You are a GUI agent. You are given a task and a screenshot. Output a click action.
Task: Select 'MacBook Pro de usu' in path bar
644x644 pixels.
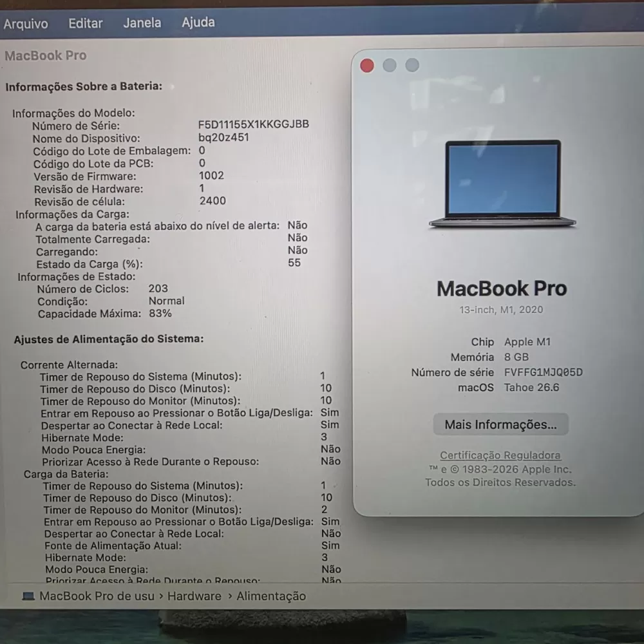(x=97, y=596)
